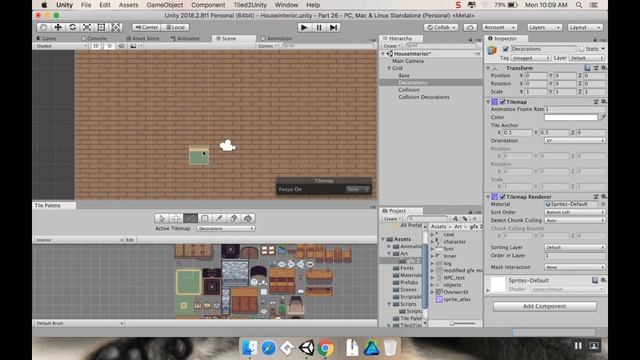Open Spotlight search in menu bar

coord(579,5)
